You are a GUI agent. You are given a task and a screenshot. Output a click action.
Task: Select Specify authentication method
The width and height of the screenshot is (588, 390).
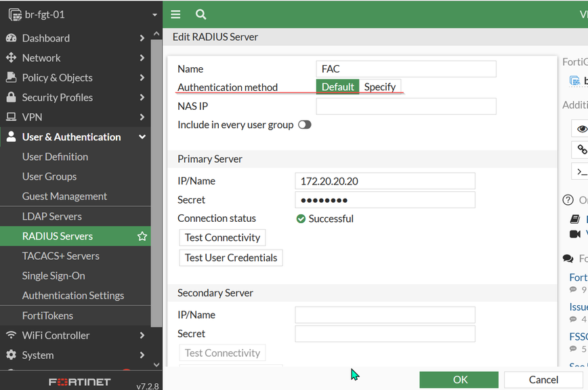[379, 87]
